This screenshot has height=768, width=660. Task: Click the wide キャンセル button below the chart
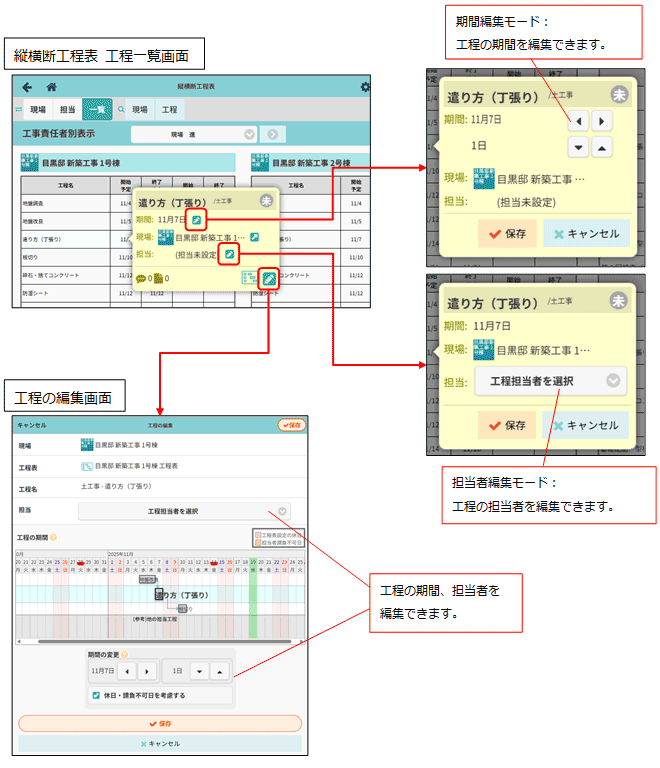pos(160,744)
